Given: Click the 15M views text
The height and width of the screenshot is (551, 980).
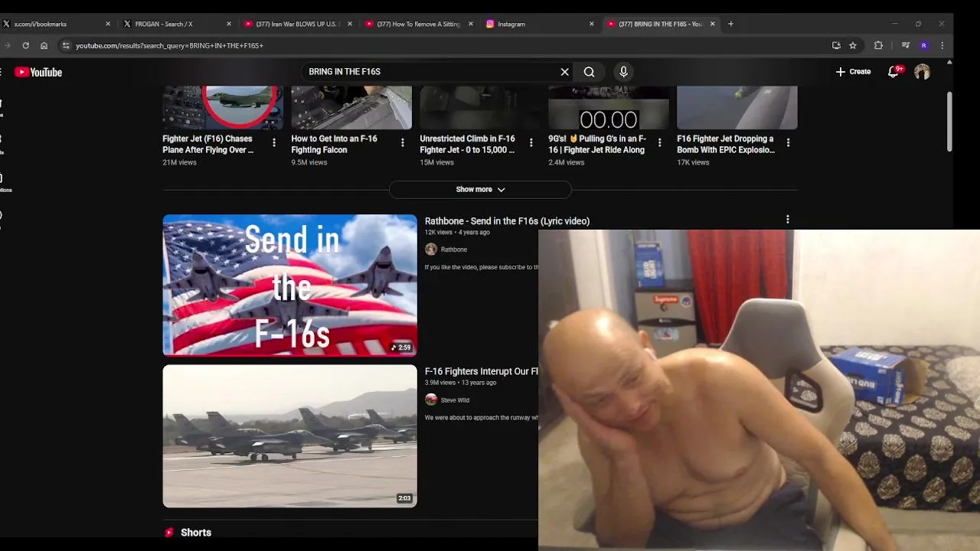Looking at the screenshot, I should (x=437, y=163).
